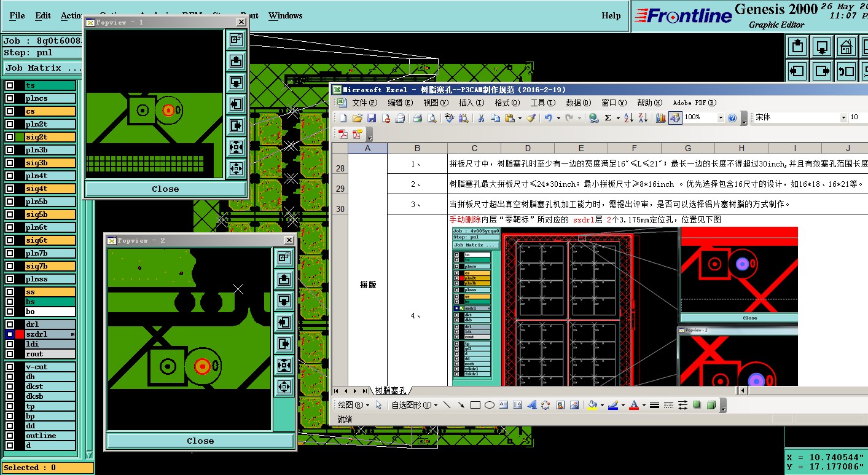Select layer rout in layer list

(50, 354)
